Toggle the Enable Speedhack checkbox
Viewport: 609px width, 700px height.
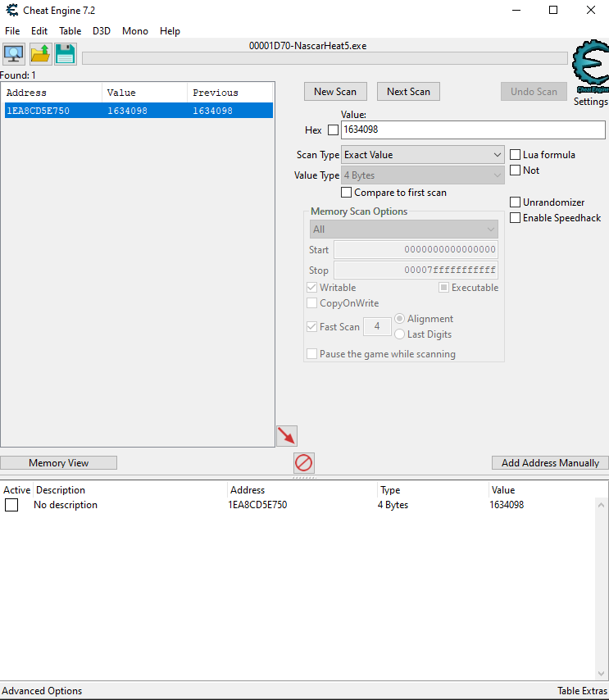click(515, 218)
